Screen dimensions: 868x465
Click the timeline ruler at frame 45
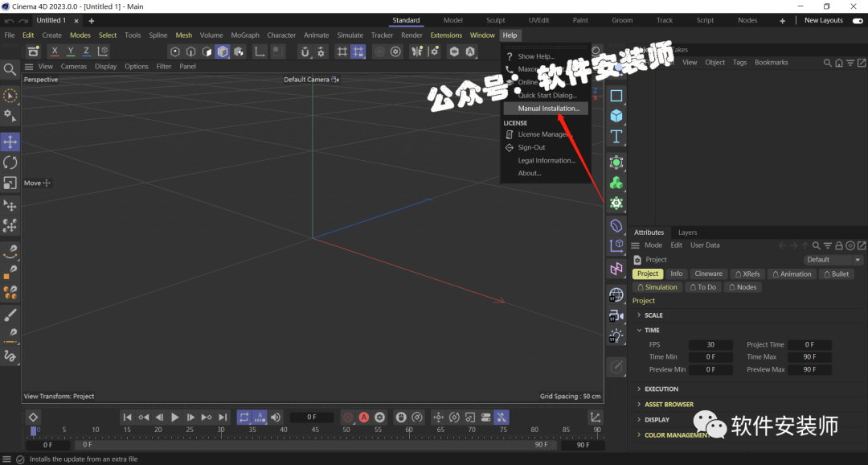315,430
